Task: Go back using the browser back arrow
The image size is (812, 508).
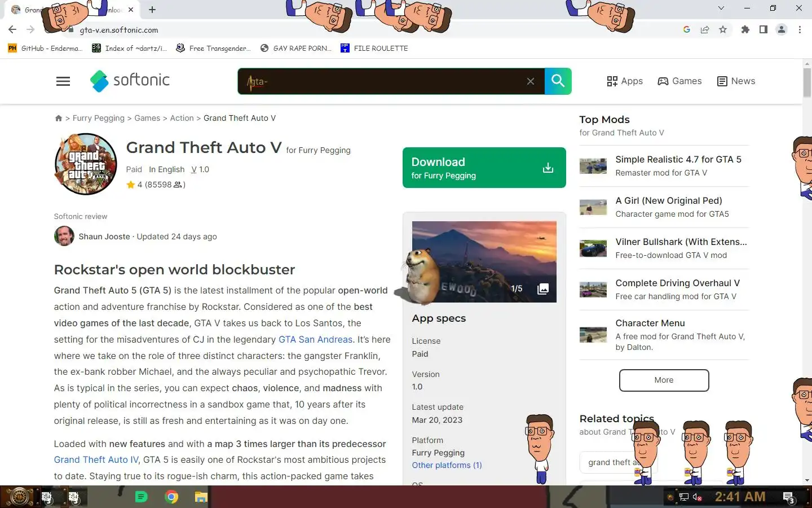Action: coord(12,30)
